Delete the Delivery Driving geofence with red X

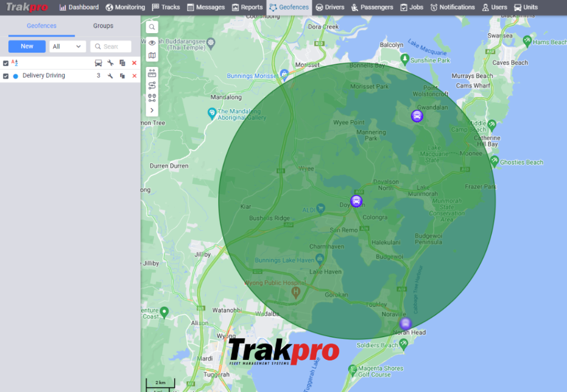(133, 76)
